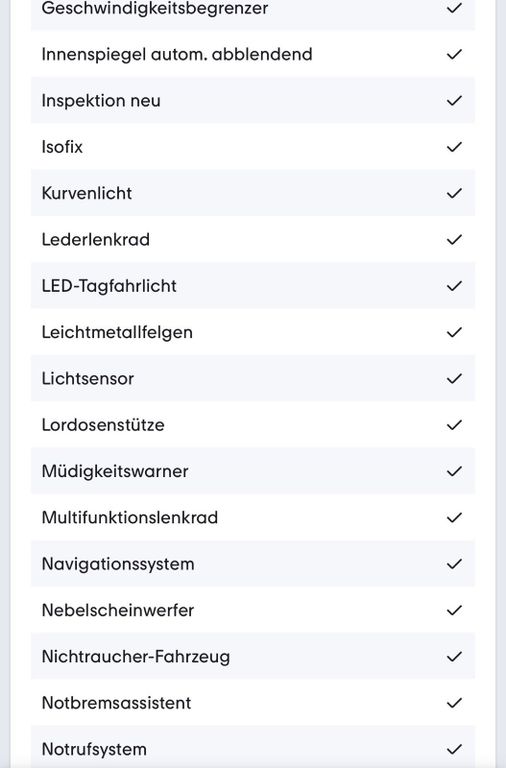This screenshot has width=506, height=768.
Task: Select the Inspektion neu feature row
Action: coord(253,100)
